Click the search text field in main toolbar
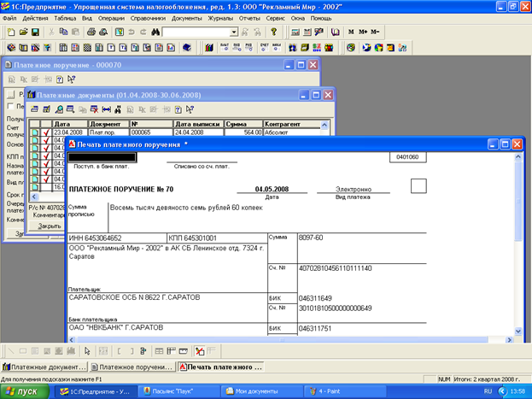 click(196, 32)
